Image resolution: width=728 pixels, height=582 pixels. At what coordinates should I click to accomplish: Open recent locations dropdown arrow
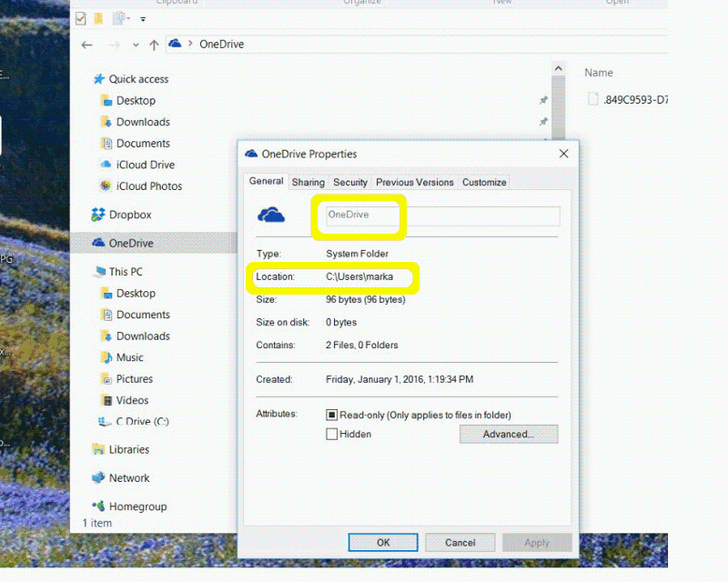136,45
